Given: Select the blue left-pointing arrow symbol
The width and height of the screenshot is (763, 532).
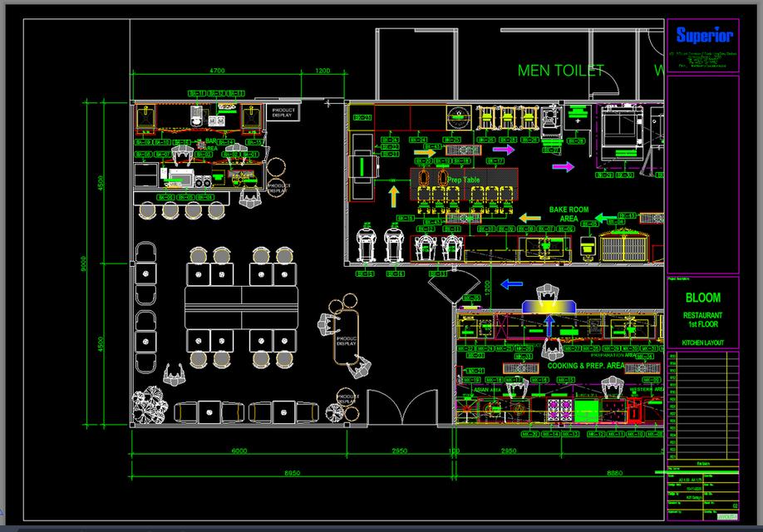Looking at the screenshot, I should (510, 283).
